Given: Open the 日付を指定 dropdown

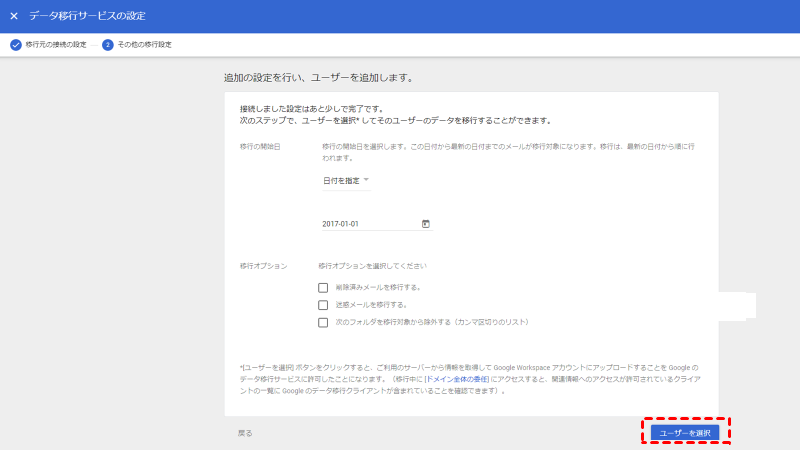Looking at the screenshot, I should pyautogui.click(x=346, y=181).
